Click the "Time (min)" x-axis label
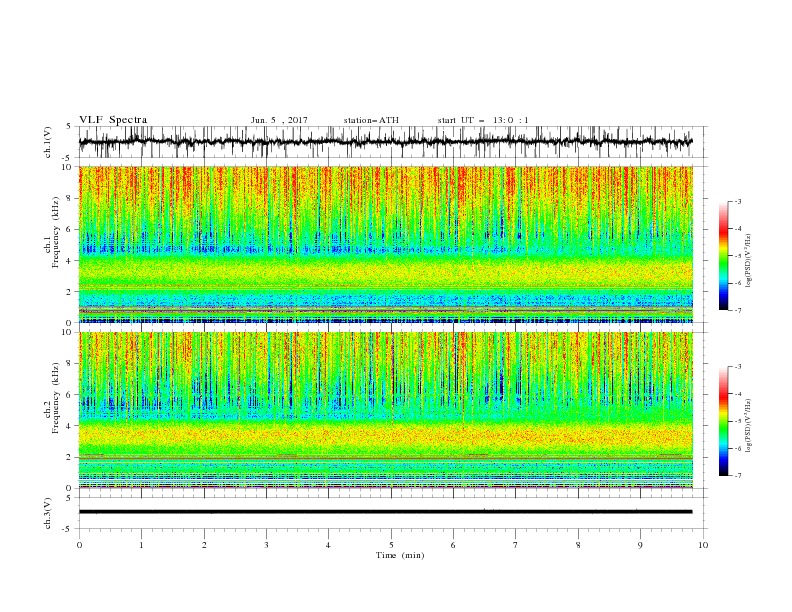Screen dimensions: 792x612 click(400, 555)
